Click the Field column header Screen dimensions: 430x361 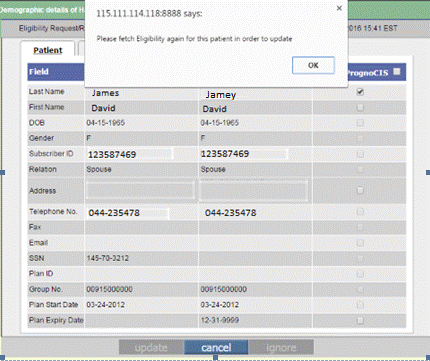(56, 72)
